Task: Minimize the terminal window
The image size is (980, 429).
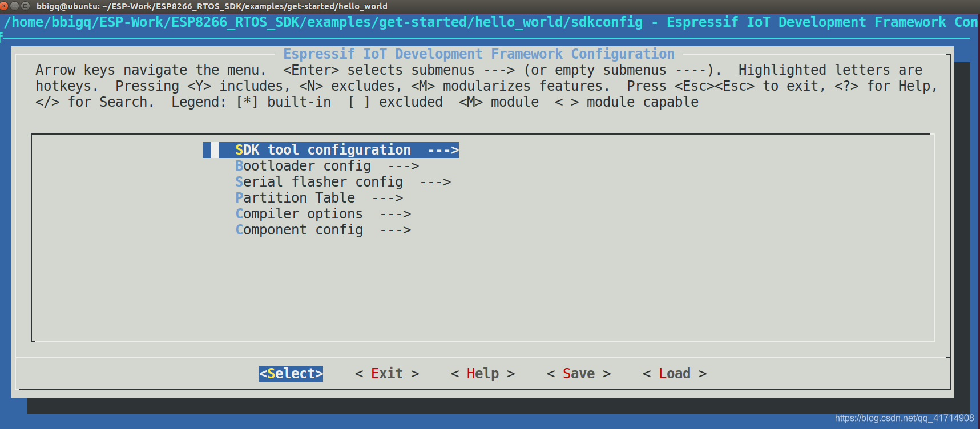Action: click(x=14, y=6)
